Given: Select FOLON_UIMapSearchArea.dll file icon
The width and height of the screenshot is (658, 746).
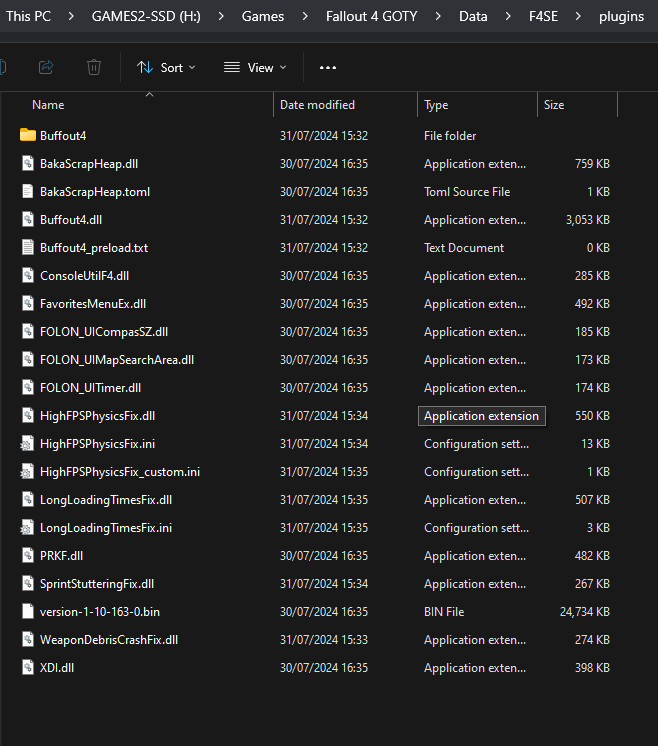Looking at the screenshot, I should (28, 360).
